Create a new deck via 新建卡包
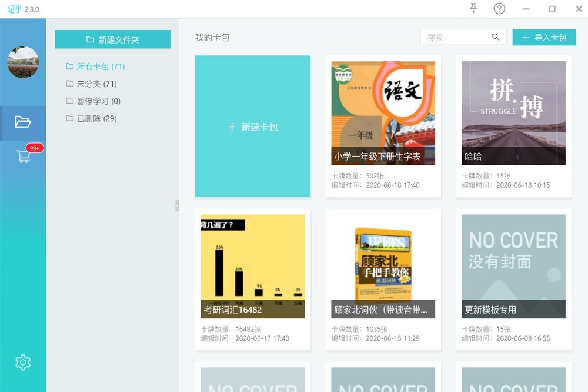The height and width of the screenshot is (392, 588). tap(253, 127)
